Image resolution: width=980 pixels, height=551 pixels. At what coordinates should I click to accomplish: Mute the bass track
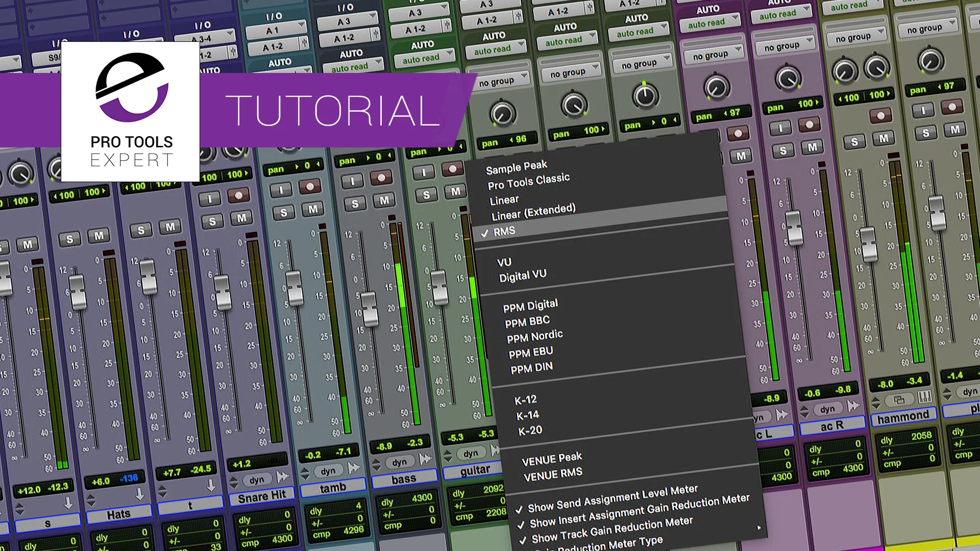384,201
